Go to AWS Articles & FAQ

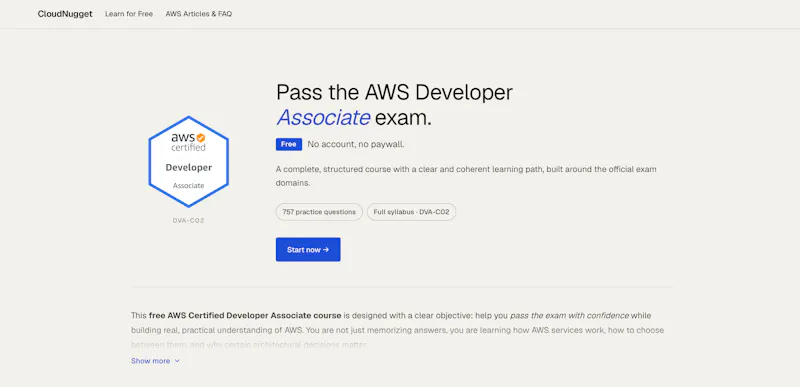(198, 14)
